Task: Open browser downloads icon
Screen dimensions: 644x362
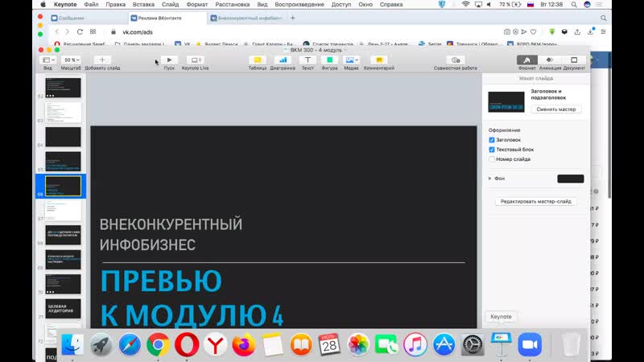Action: 590,31
